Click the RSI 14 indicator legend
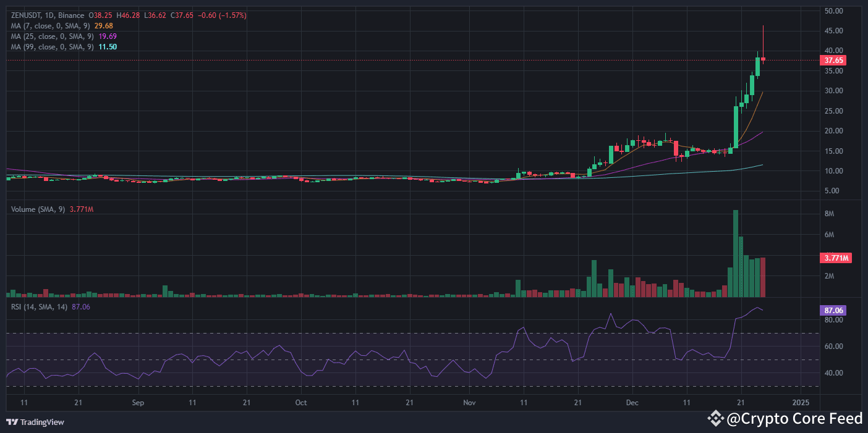868x433 pixels. [40, 306]
